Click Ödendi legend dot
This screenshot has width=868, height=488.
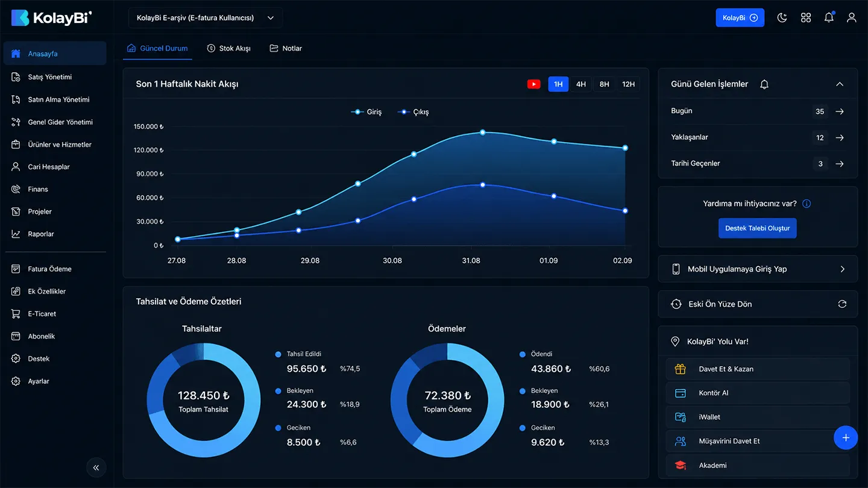pos(522,354)
